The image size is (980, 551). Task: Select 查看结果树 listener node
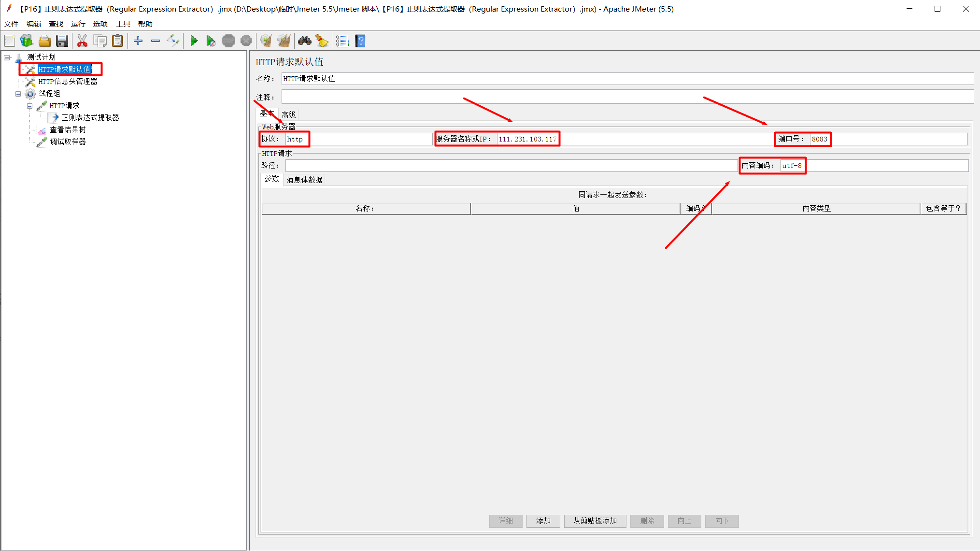click(x=68, y=129)
